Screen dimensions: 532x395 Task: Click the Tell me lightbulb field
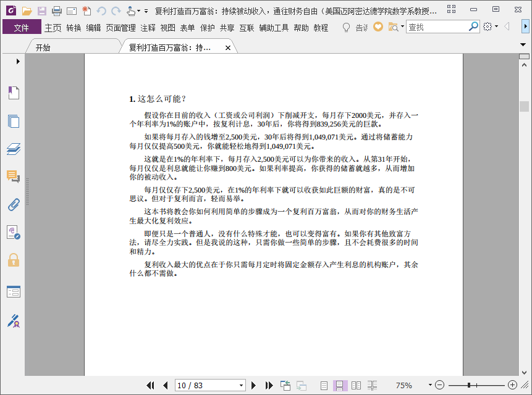[355, 27]
